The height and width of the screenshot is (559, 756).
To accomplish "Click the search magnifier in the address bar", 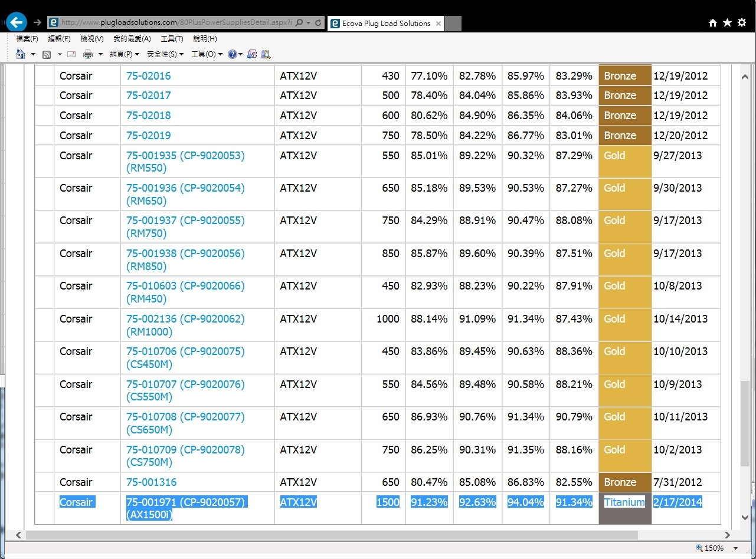I will pyautogui.click(x=299, y=23).
